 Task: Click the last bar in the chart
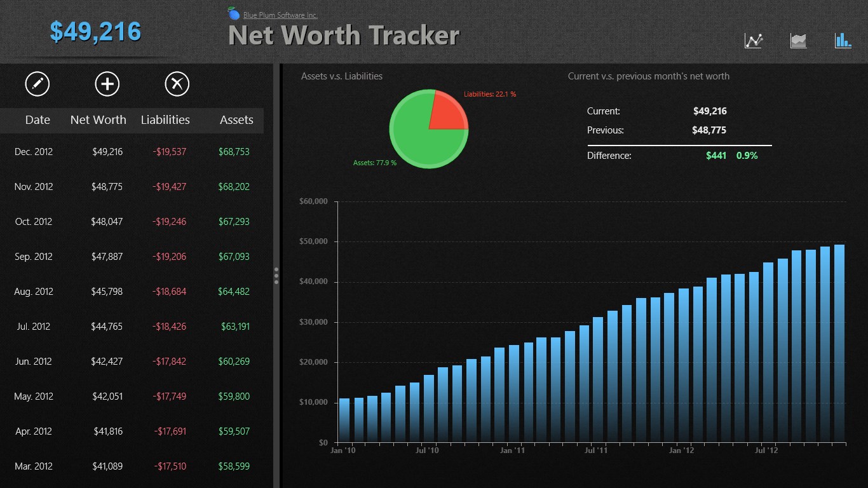pos(839,343)
